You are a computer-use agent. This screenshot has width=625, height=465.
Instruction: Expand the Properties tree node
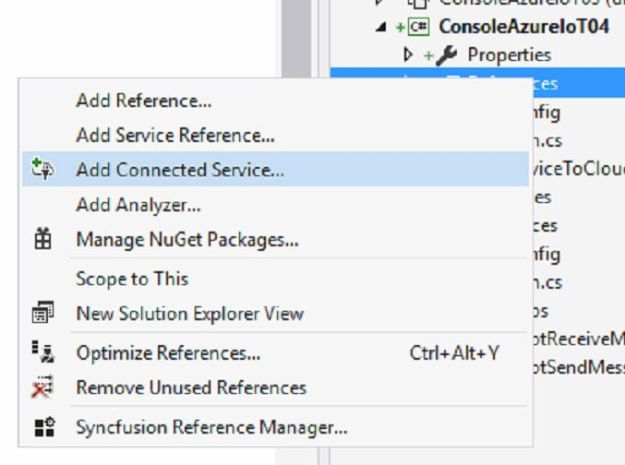(x=408, y=54)
